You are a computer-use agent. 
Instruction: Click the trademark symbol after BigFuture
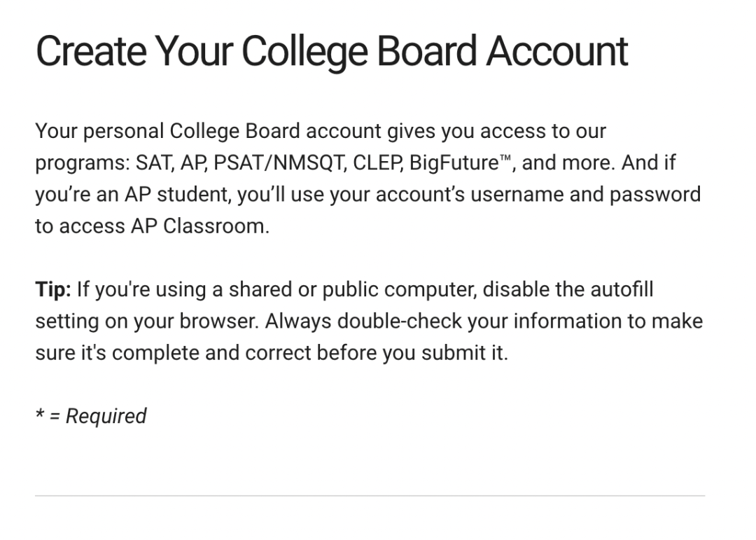505,159
